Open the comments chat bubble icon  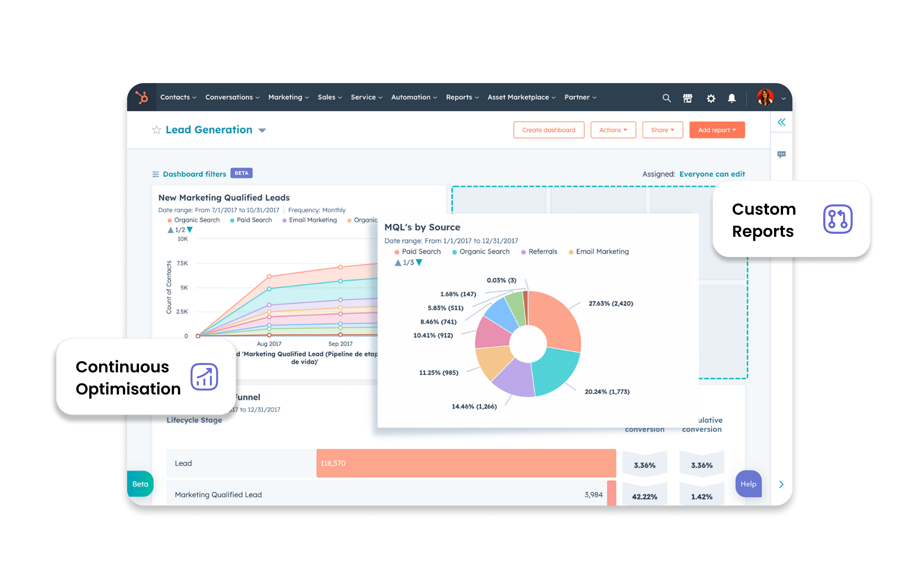[781, 155]
